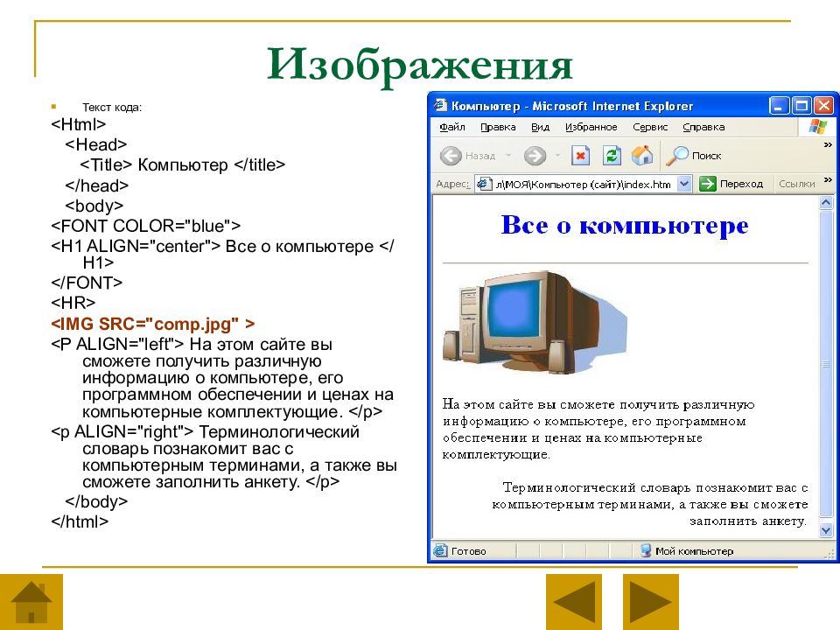
Task: Click the Мой компьютер status bar text
Action: (x=694, y=550)
